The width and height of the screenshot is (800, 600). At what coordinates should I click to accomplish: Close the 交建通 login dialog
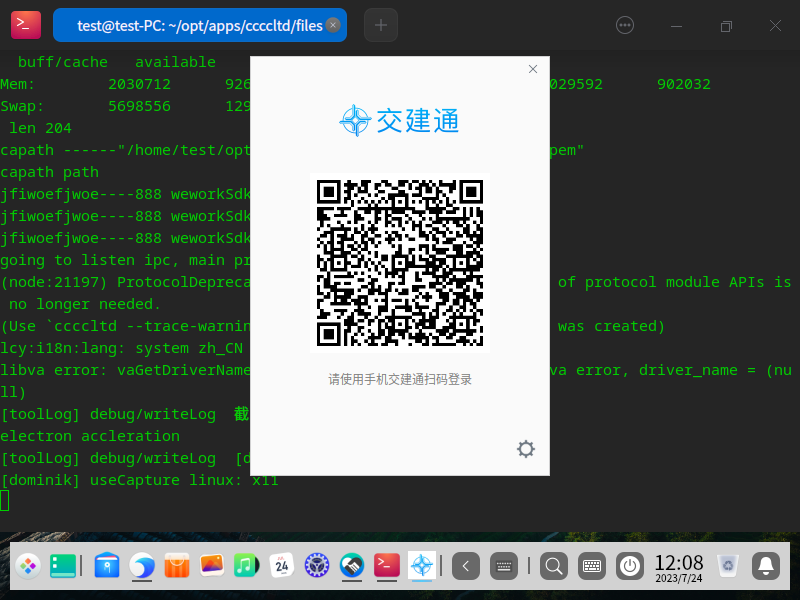(x=533, y=69)
